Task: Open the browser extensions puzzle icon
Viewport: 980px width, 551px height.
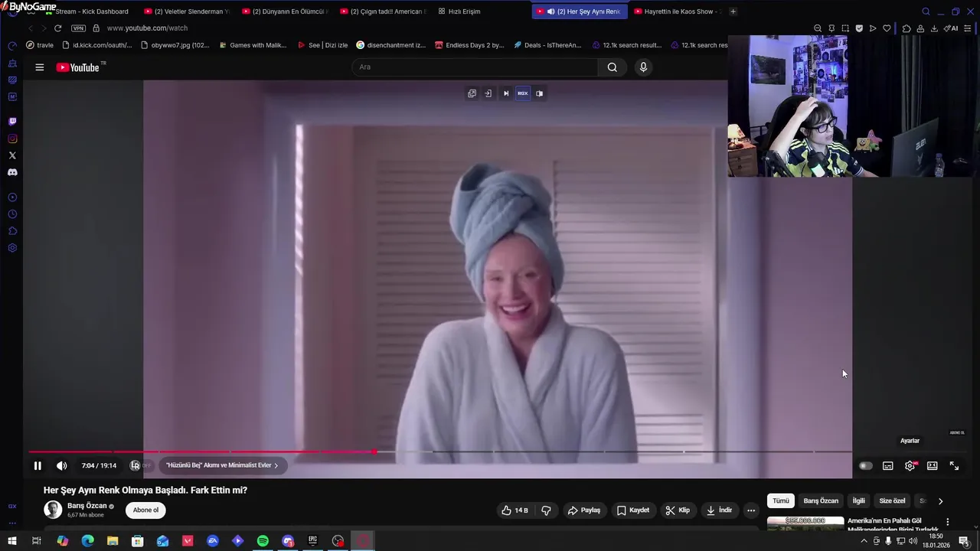Action: [x=906, y=28]
